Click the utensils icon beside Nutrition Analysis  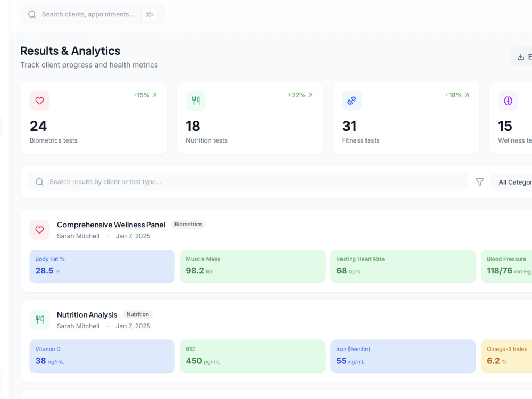pos(40,320)
